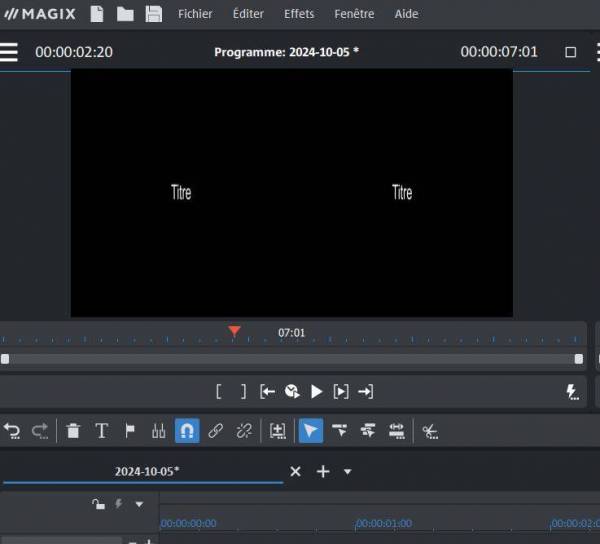Image resolution: width=600 pixels, height=544 pixels.
Task: Play the selected range in brackets
Action: point(341,392)
